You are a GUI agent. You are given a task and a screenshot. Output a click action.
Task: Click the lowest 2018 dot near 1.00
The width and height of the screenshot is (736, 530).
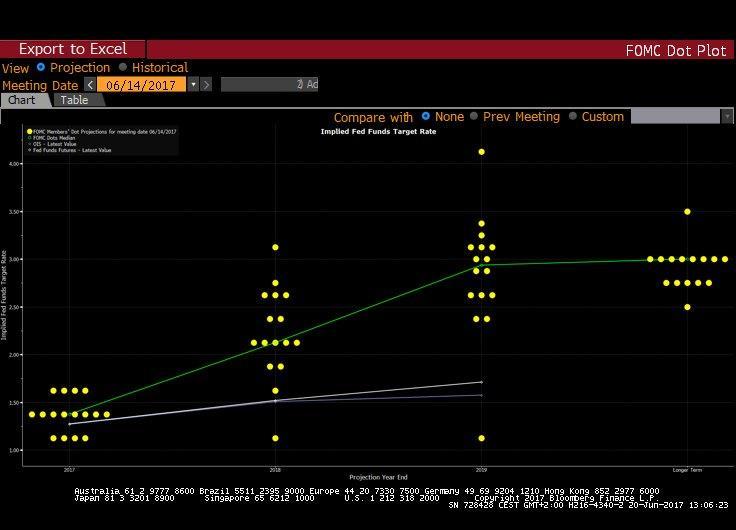coord(275,438)
